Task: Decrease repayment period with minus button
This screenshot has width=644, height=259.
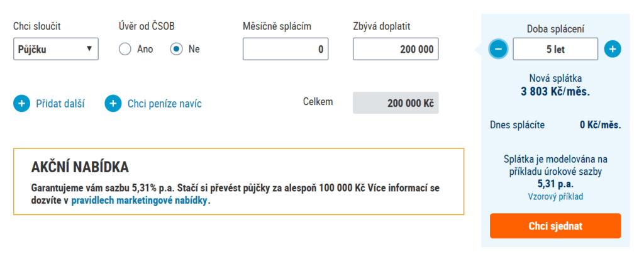Action: pos(498,49)
